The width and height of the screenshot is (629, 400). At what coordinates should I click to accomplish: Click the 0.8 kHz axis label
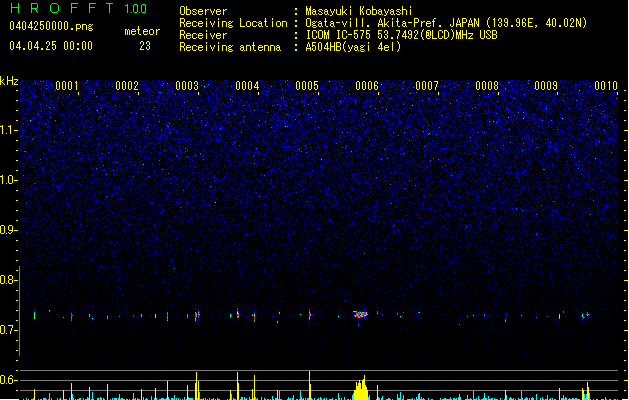pos(8,280)
